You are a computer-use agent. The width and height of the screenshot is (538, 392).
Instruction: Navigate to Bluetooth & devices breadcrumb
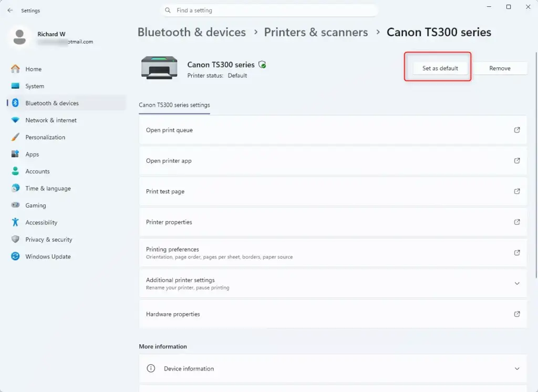(191, 32)
